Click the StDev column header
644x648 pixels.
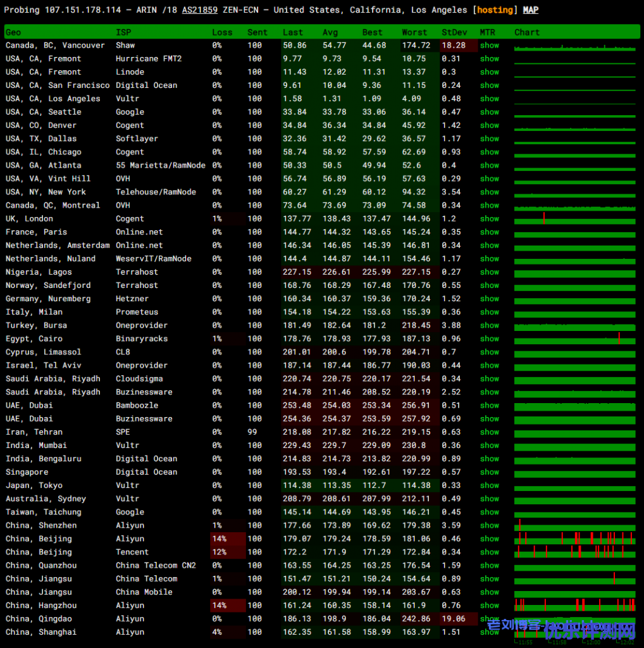[453, 32]
